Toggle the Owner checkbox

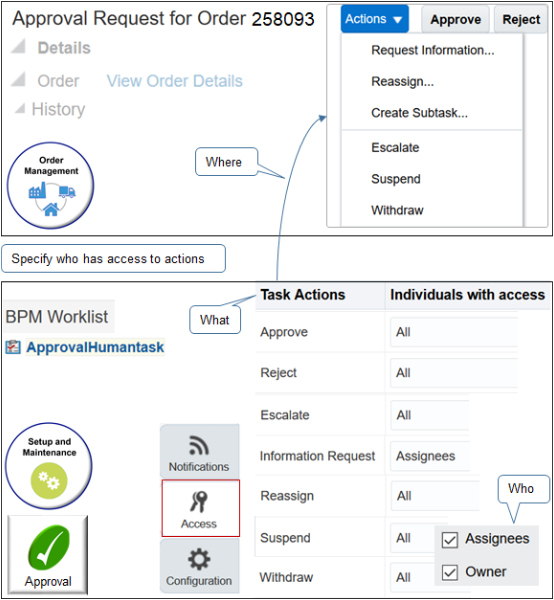pyautogui.click(x=450, y=573)
